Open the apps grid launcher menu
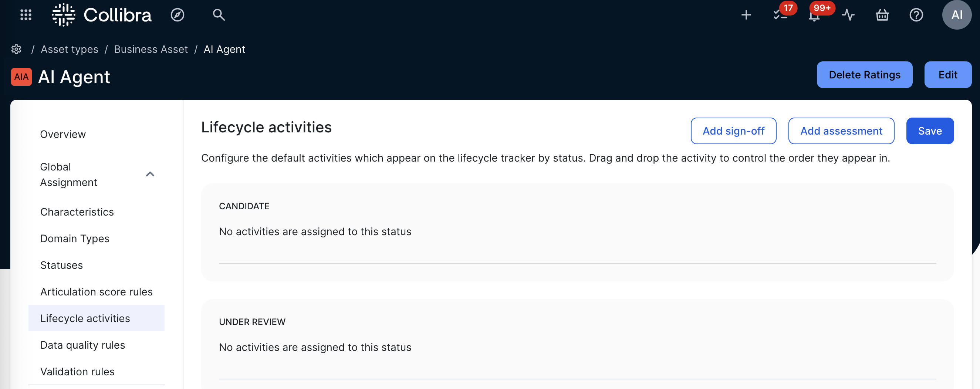The height and width of the screenshot is (389, 980). (26, 15)
